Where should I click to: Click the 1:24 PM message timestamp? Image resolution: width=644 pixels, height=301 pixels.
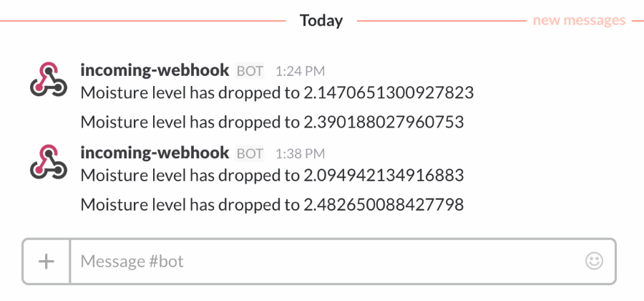[300, 72]
